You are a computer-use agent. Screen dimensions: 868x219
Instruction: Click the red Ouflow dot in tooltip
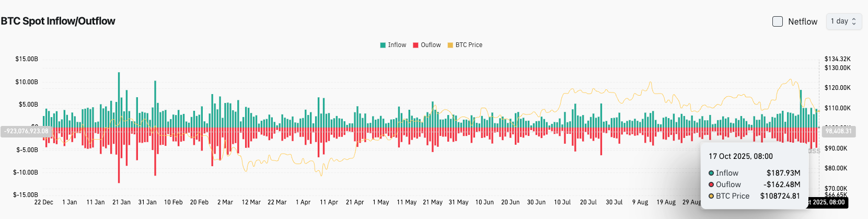[711, 185]
